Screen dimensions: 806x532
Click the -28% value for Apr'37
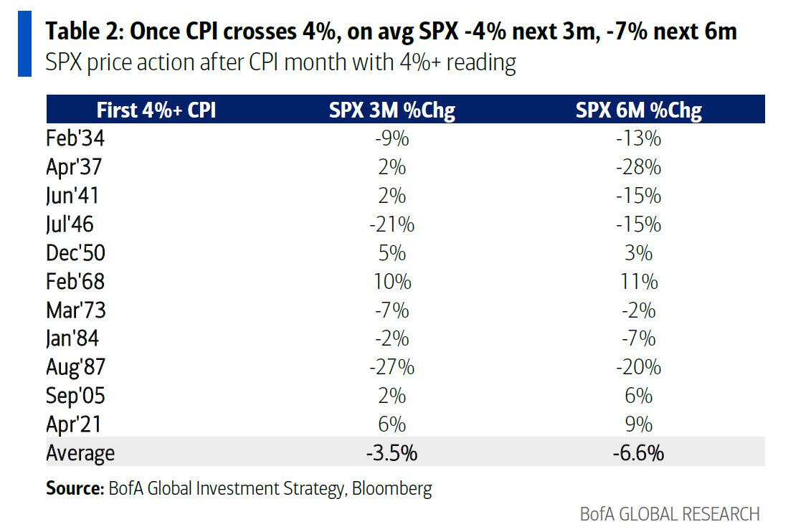tap(638, 167)
